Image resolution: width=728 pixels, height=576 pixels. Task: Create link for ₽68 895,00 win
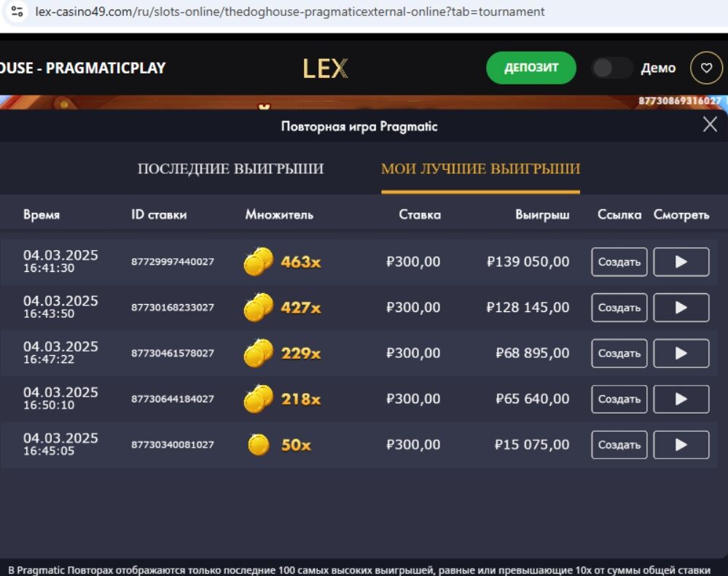(619, 354)
